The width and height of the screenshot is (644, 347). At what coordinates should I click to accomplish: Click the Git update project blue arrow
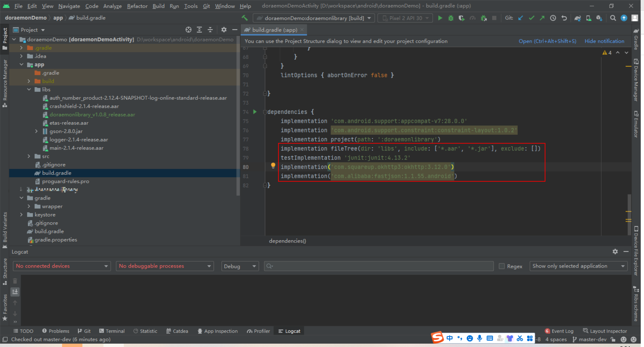click(x=521, y=18)
